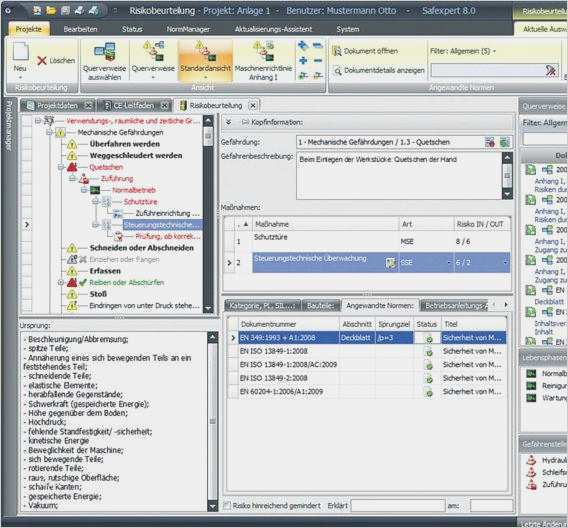Select the Standardansicht view icon
Screen dimensions: 568x528
205,51
